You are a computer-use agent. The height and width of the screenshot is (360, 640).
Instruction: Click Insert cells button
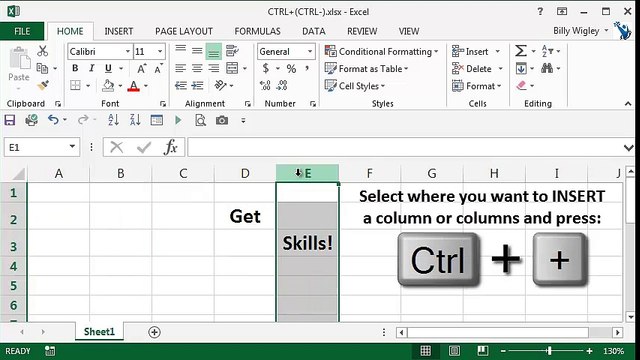click(x=470, y=51)
